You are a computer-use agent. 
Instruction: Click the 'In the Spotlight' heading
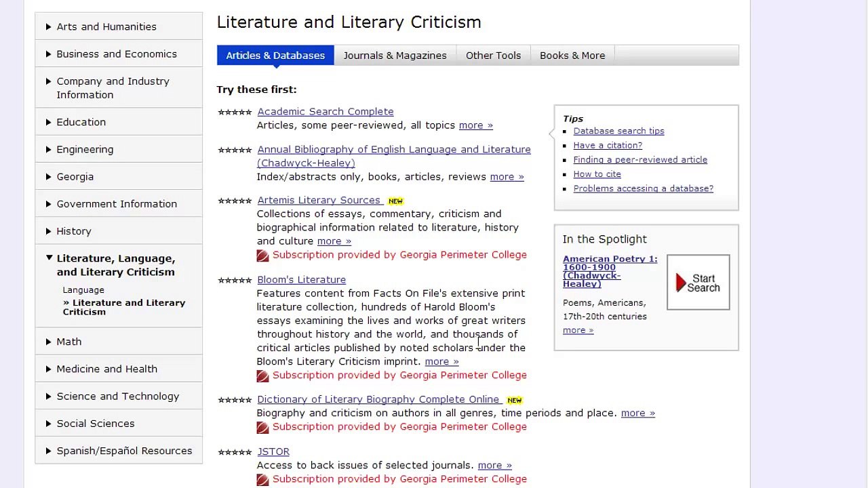point(604,239)
